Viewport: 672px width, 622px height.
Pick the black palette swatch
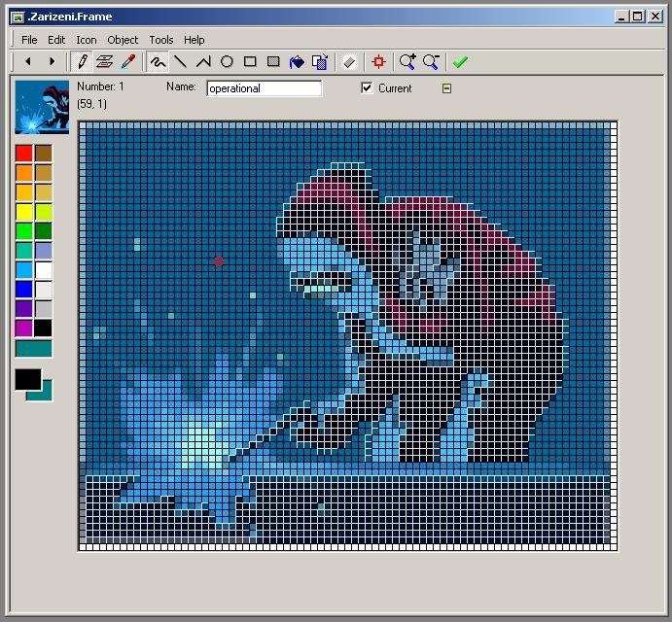click(44, 328)
